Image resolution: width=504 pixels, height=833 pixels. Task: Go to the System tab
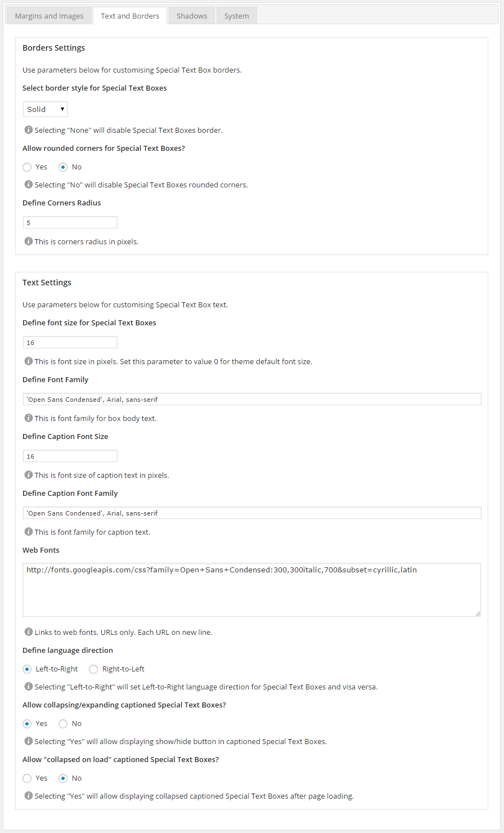(237, 16)
